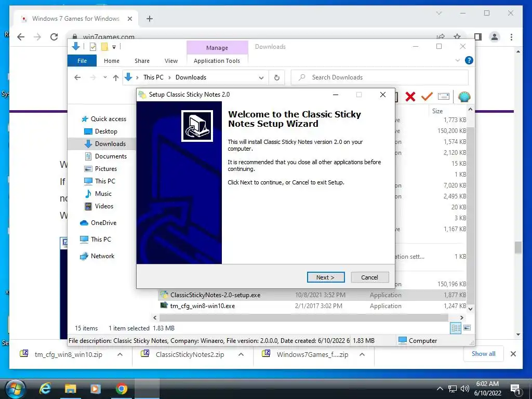Viewport: 532px width, 399px height.
Task: Switch to details view layout icon
Action: [456, 328]
